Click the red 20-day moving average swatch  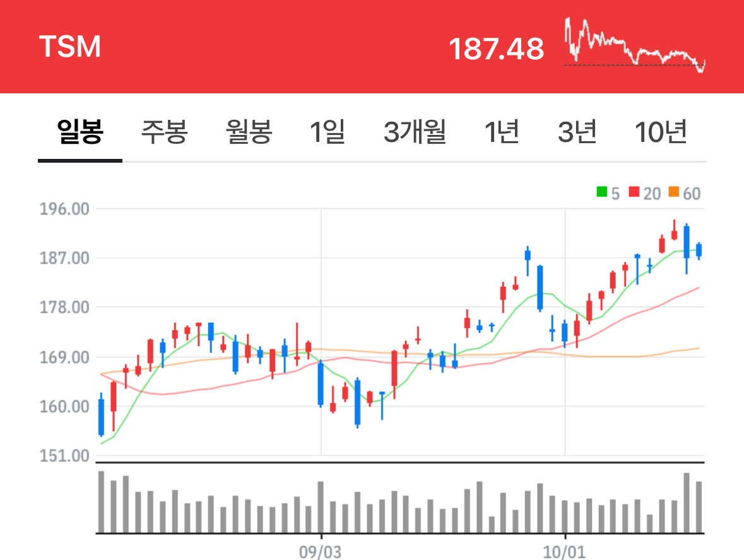click(x=634, y=192)
